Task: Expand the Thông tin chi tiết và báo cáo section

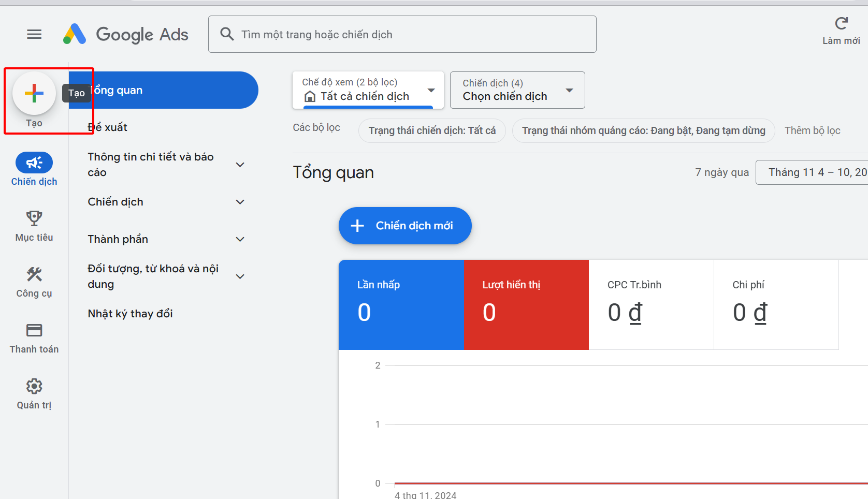Action: 166,164
